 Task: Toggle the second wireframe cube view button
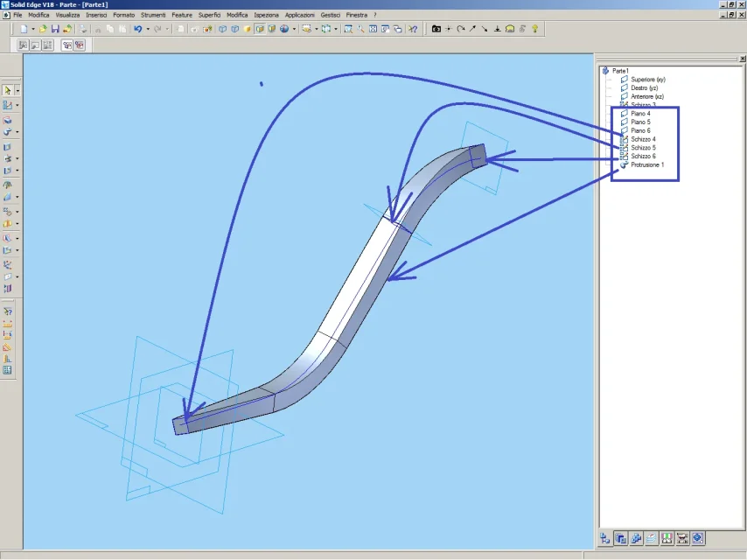pyautogui.click(x=235, y=29)
